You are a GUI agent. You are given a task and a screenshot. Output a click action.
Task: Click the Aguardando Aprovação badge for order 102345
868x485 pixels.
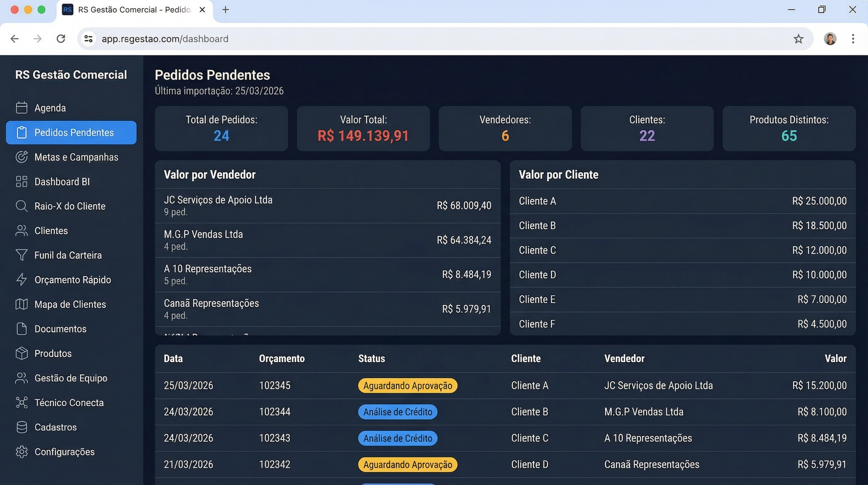point(408,386)
